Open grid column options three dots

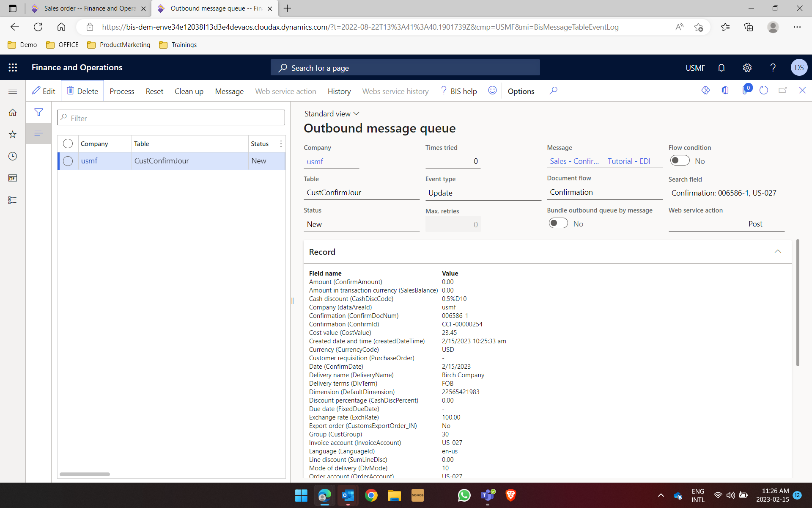(x=281, y=144)
